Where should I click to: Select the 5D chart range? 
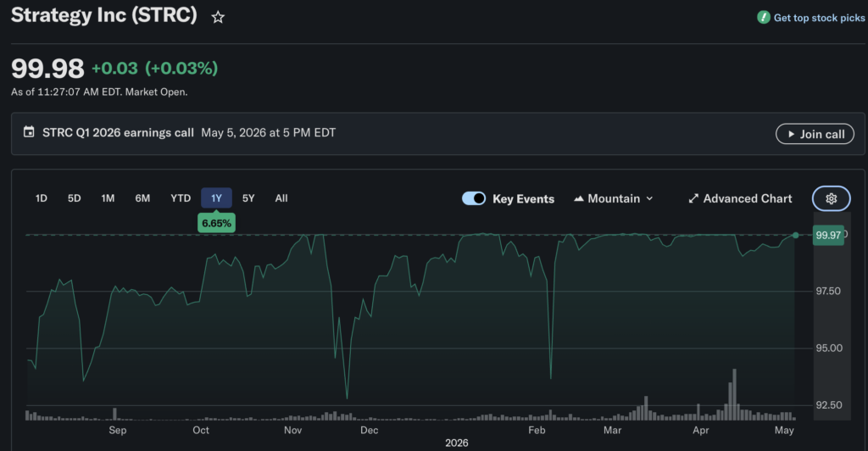click(x=75, y=198)
